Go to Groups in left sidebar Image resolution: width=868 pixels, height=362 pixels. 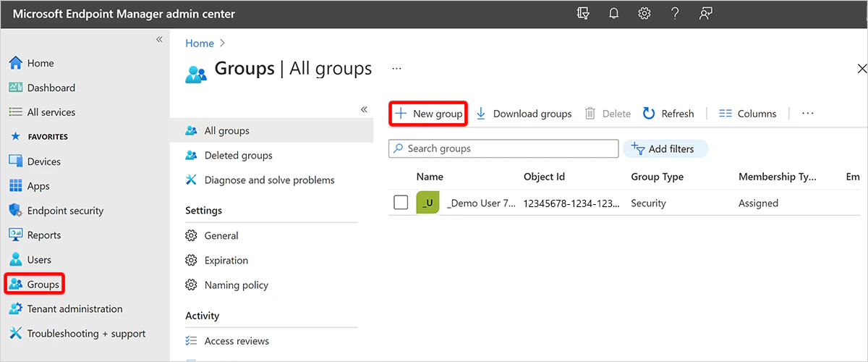point(35,285)
